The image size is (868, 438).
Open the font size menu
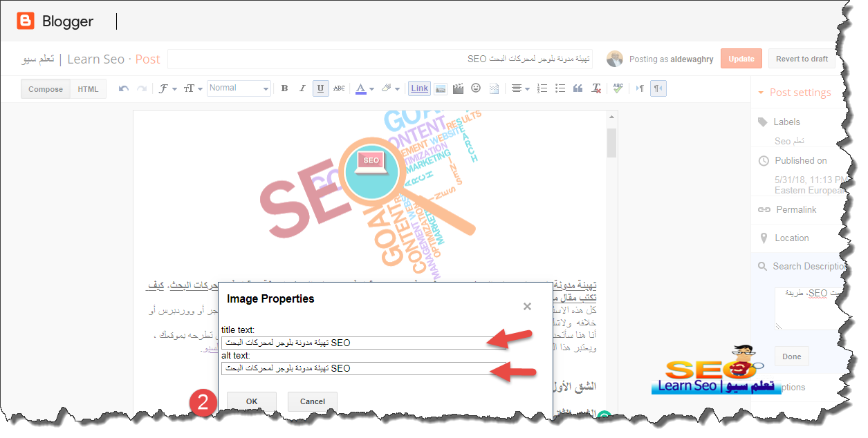pos(193,88)
